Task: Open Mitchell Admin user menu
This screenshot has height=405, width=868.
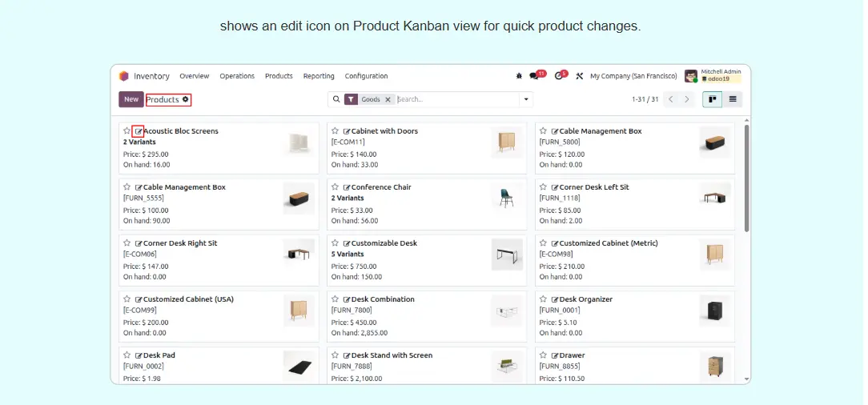Action: point(713,76)
